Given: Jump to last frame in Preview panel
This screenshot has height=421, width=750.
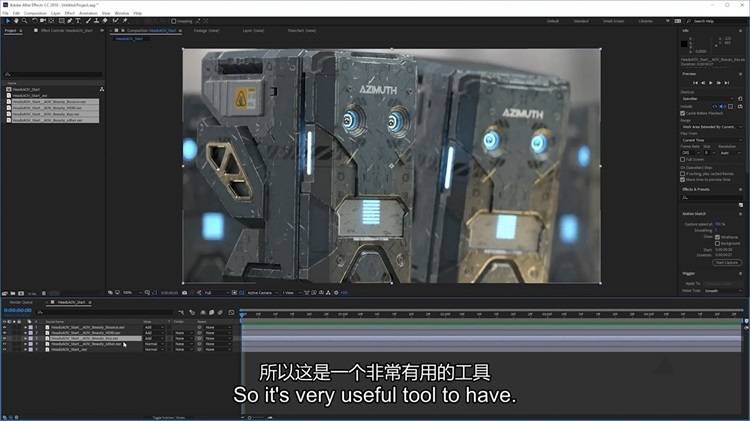Looking at the screenshot, I should [x=727, y=83].
